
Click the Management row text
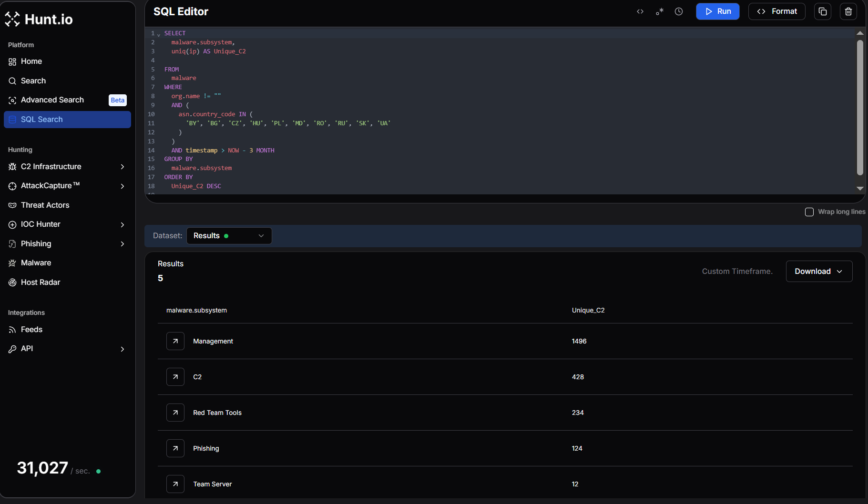pyautogui.click(x=213, y=341)
